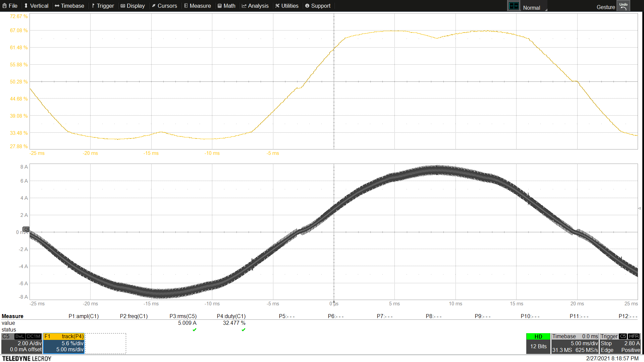Open the Timebase descriptor box
This screenshot has height=362, width=644.
[575, 343]
